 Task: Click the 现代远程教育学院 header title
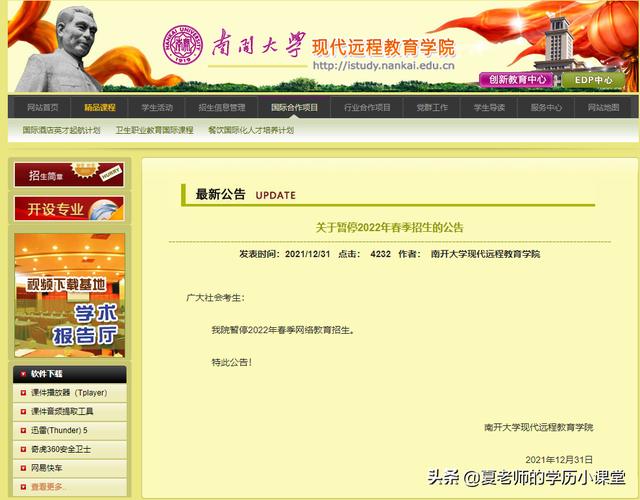coord(383,47)
